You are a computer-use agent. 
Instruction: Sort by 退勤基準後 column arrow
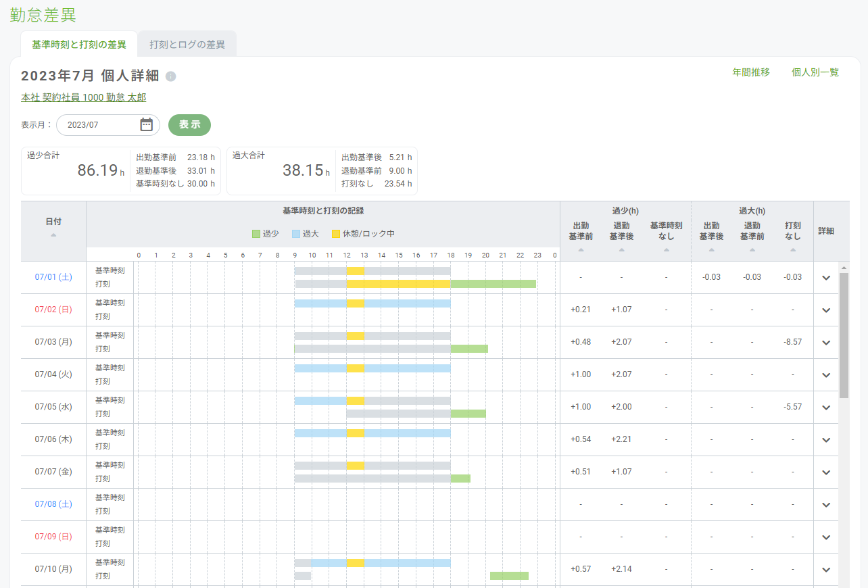[621, 249]
